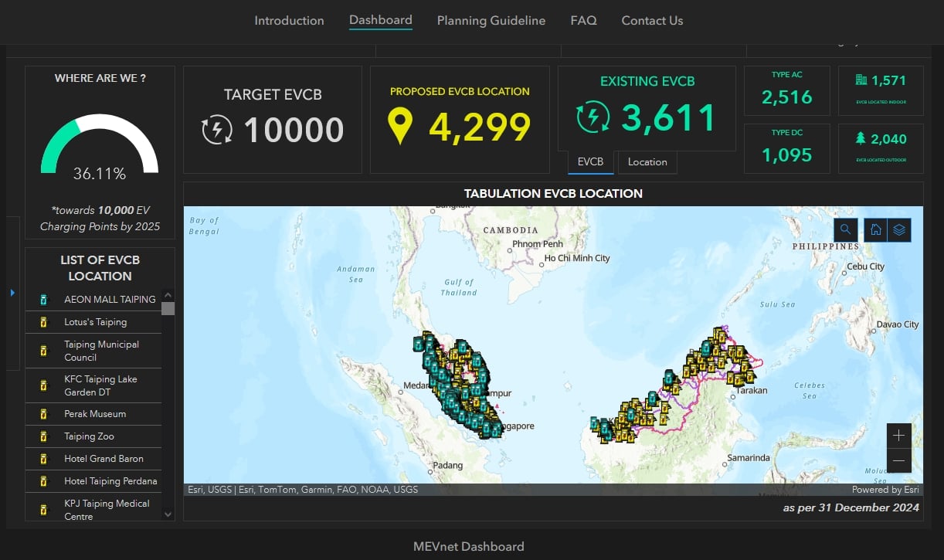
Task: Reset map to home extent
Action: click(x=875, y=229)
